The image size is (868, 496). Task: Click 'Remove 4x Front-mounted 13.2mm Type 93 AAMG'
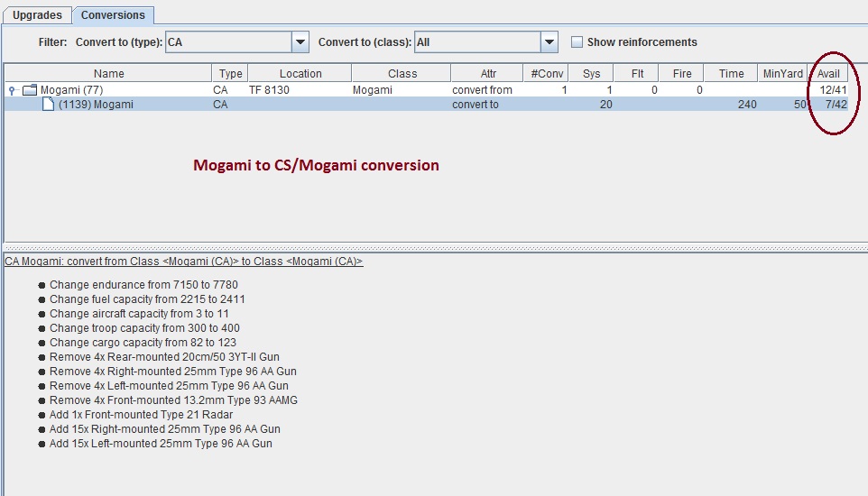coord(173,400)
